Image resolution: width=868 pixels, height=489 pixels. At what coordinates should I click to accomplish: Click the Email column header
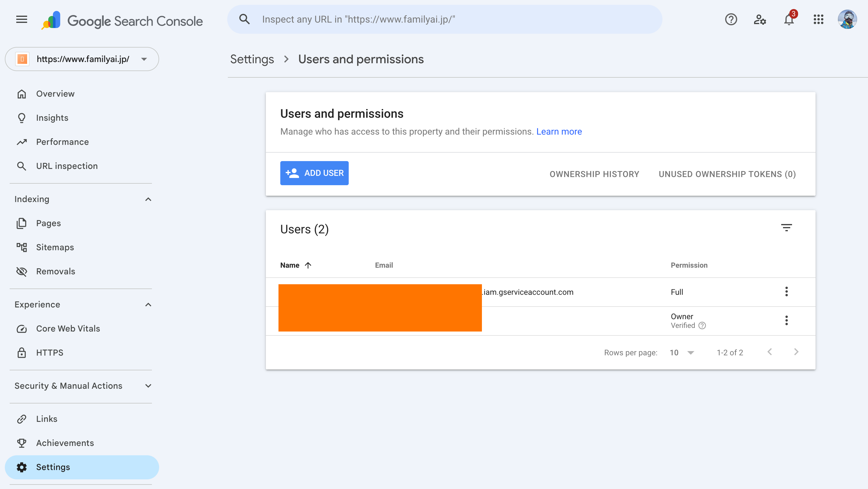point(384,266)
